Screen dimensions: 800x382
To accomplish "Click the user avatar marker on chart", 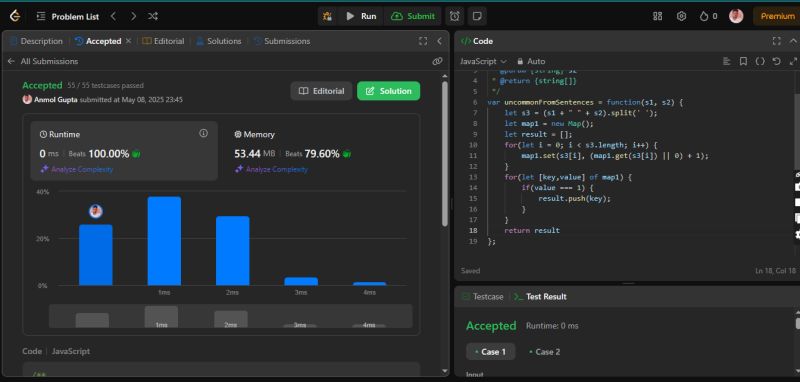I will pyautogui.click(x=95, y=211).
